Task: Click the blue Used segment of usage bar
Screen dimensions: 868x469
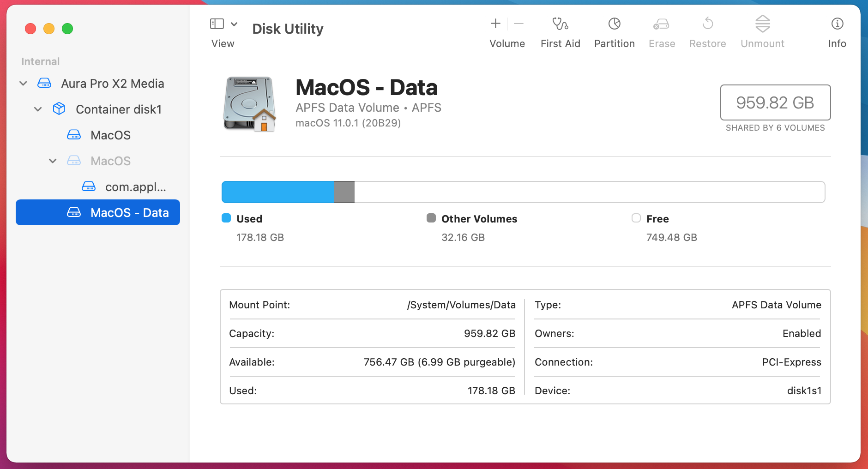Action: (278, 192)
